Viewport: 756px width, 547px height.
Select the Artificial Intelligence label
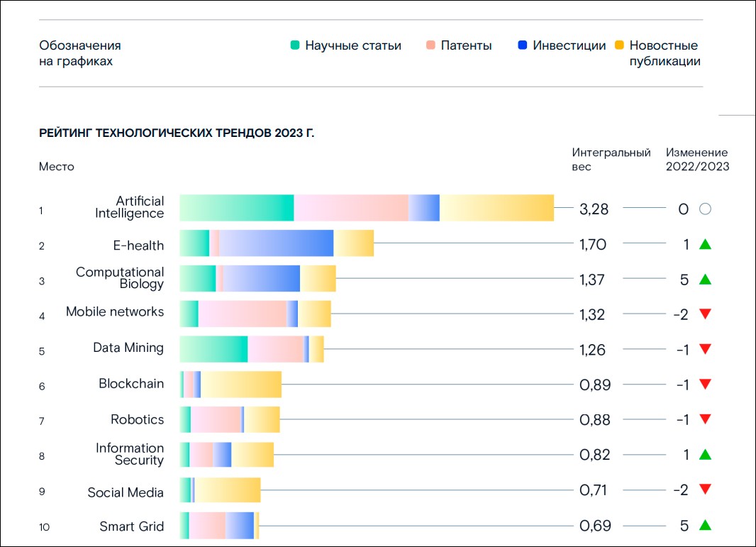click(129, 207)
